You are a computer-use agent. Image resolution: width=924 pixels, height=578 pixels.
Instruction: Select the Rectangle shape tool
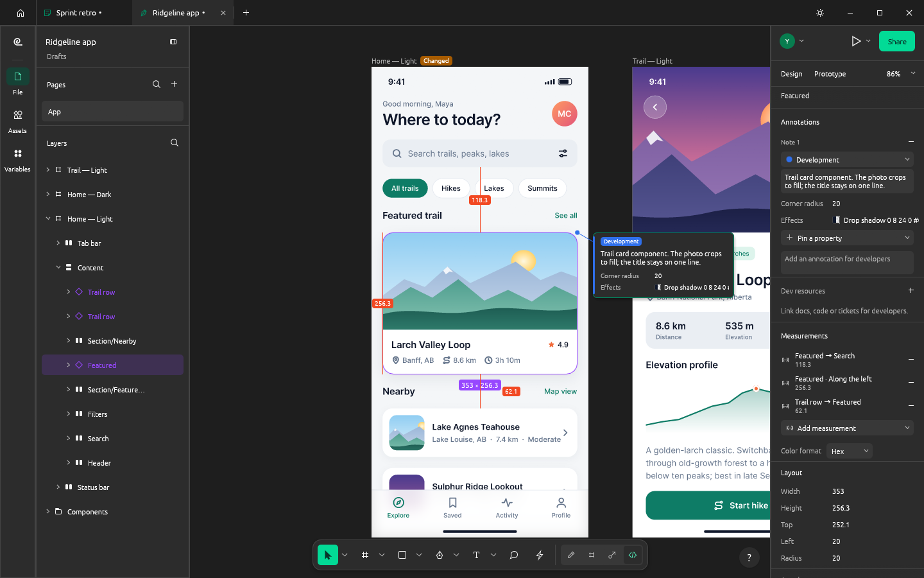point(402,555)
